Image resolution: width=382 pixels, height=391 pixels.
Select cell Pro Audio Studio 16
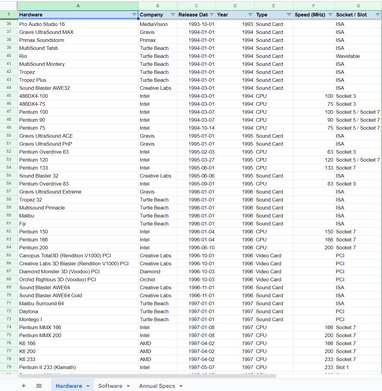[x=78, y=24]
